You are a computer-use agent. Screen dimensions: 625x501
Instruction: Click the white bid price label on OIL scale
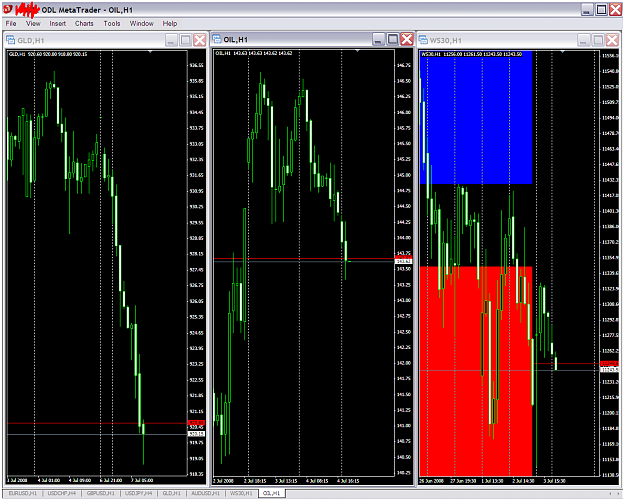coord(403,261)
